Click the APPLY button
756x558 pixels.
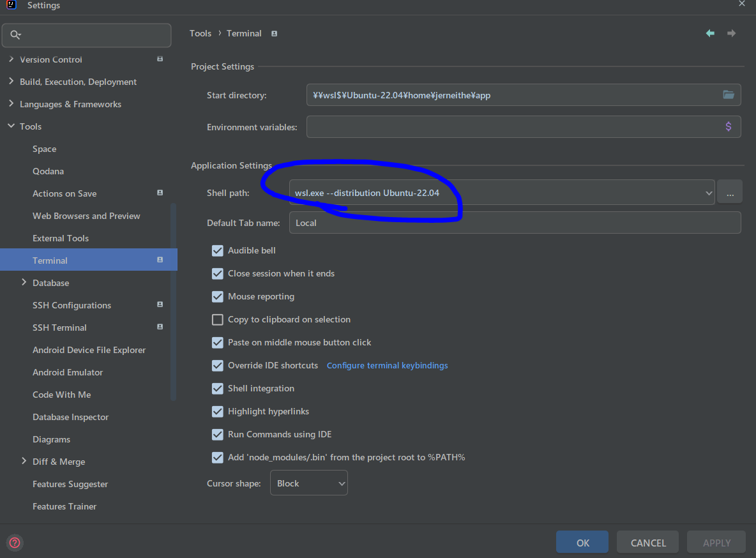[x=716, y=543]
